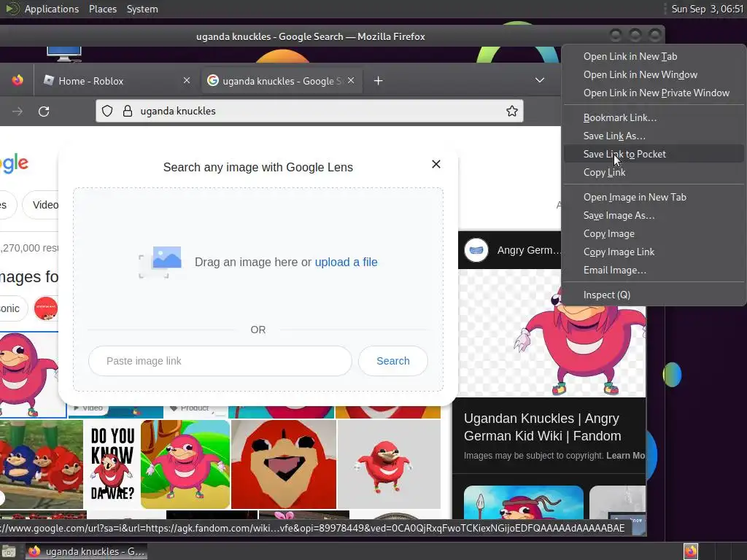Expand the list all tabs chevron
Screen dimensions: 747x560
540,80
